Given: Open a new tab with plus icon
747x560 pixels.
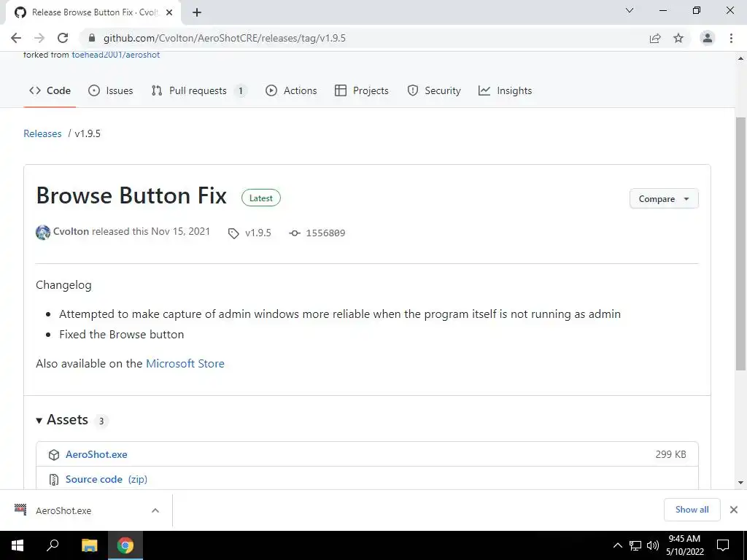Looking at the screenshot, I should pyautogui.click(x=197, y=12).
